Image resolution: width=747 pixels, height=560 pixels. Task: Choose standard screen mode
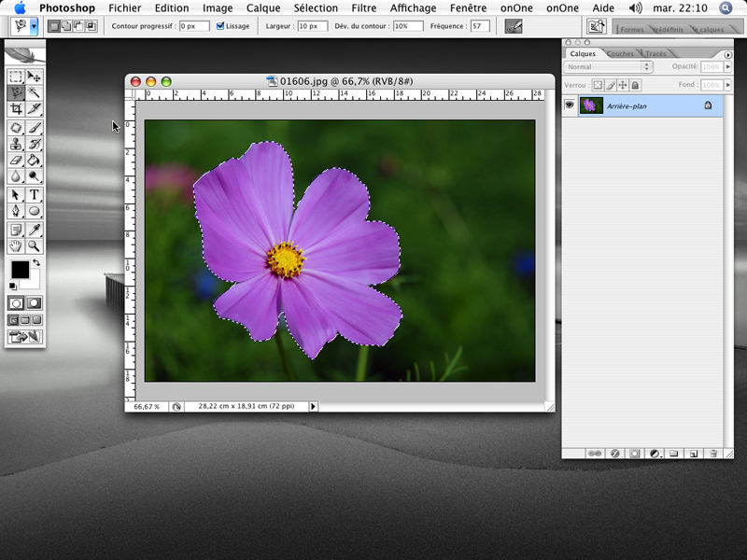tap(13, 320)
